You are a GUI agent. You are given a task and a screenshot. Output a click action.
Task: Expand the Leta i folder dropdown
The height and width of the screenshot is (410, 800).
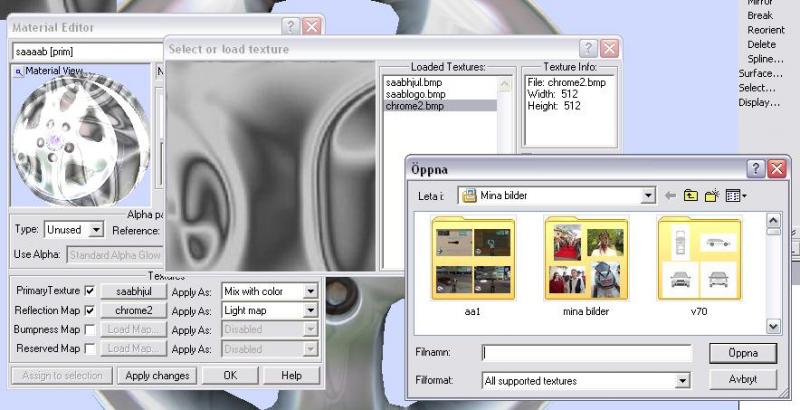point(648,196)
